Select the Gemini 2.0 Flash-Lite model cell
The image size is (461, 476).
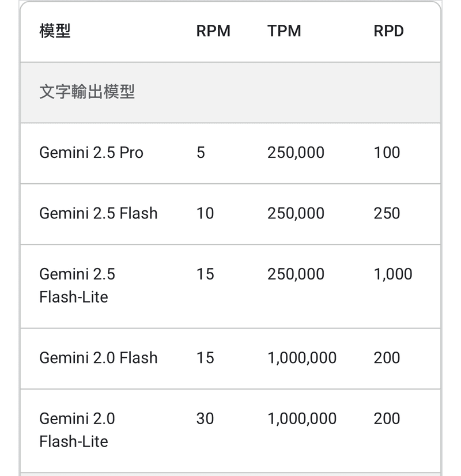(x=77, y=430)
